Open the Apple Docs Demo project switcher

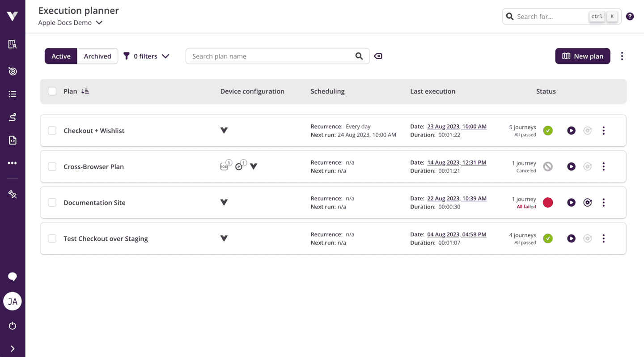coord(71,22)
